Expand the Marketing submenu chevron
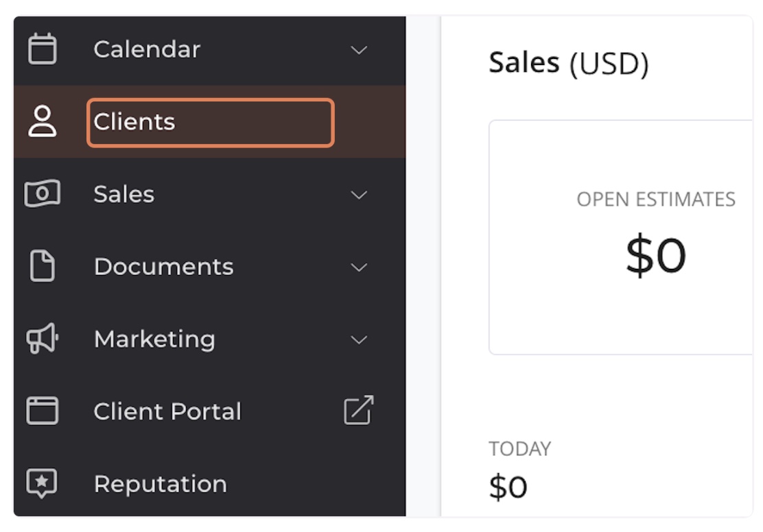Viewport: 763px width, 532px height. [359, 339]
